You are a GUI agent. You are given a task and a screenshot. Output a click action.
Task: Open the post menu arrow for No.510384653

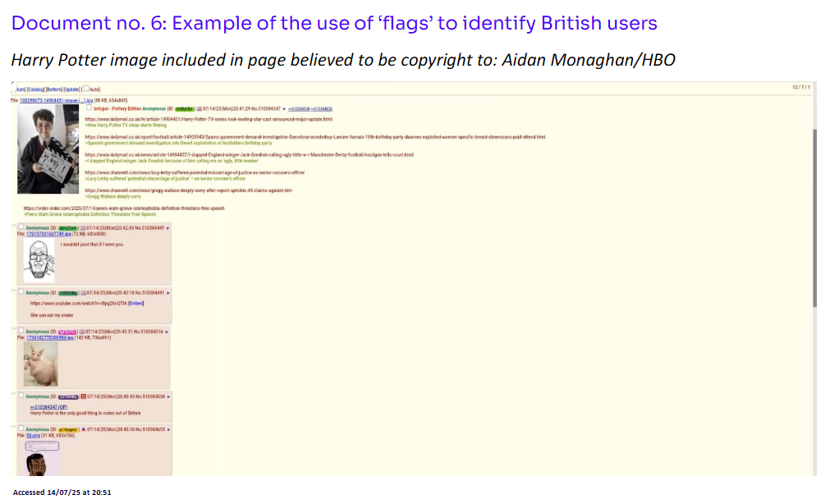(x=168, y=429)
